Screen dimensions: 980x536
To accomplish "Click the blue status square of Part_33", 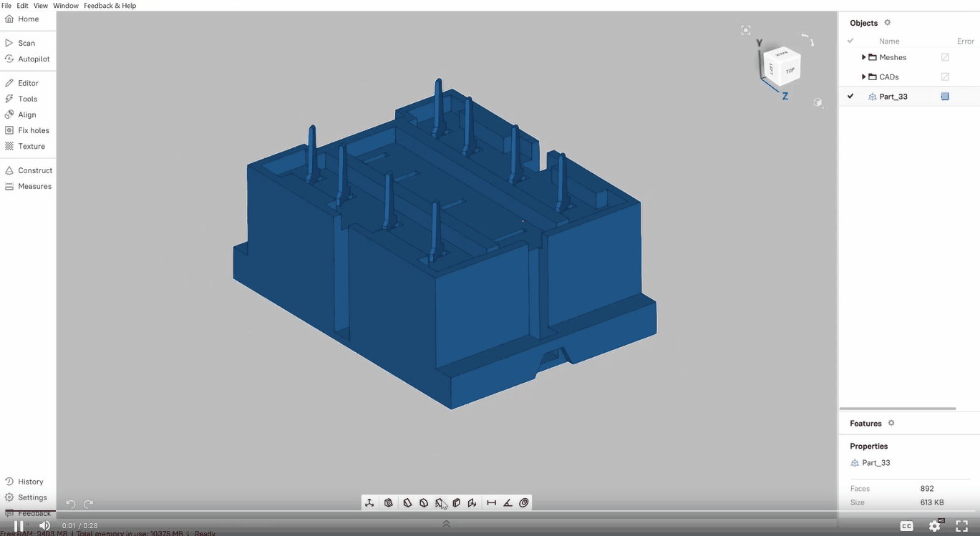I will tap(945, 96).
